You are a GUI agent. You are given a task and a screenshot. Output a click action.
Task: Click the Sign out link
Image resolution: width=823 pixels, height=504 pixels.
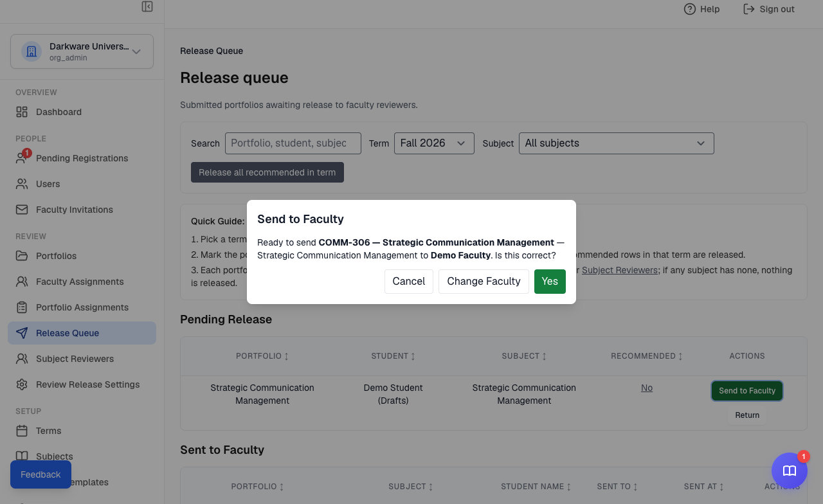[769, 9]
